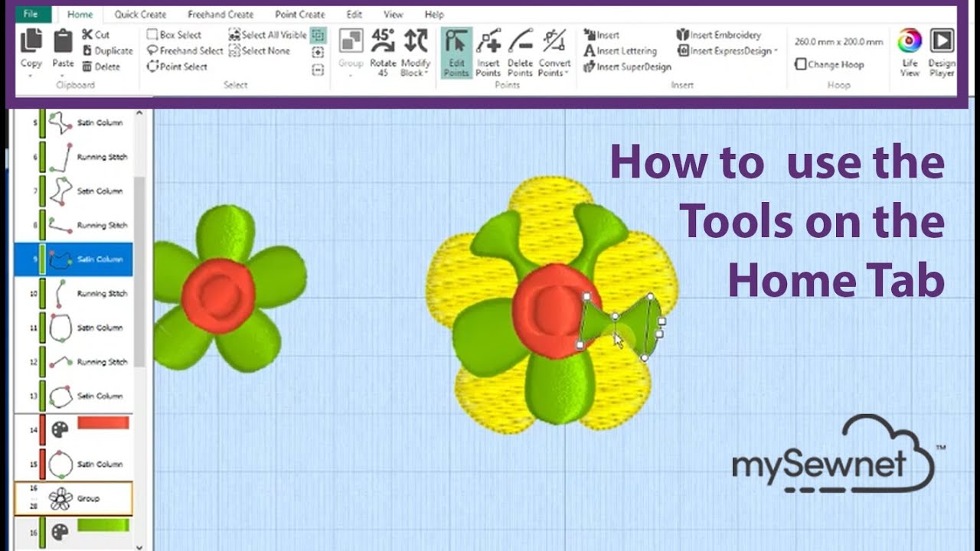Screen dimensions: 980x551
Task: Click Insert Embroidery
Action: point(719,34)
